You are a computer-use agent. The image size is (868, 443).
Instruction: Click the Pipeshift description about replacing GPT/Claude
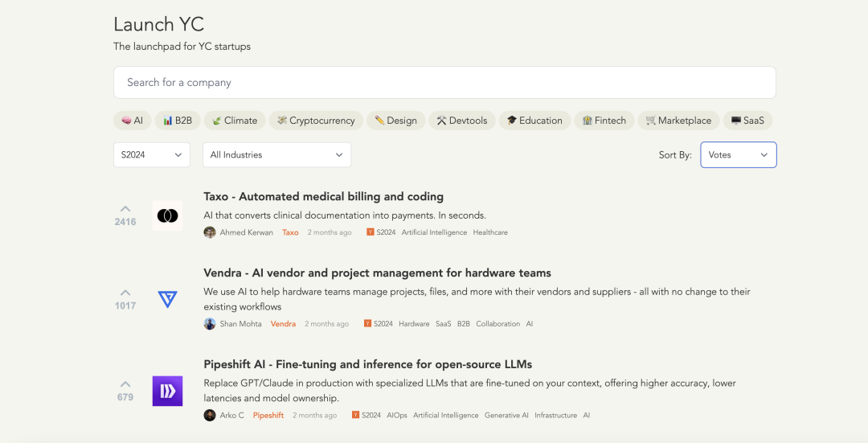tap(469, 391)
